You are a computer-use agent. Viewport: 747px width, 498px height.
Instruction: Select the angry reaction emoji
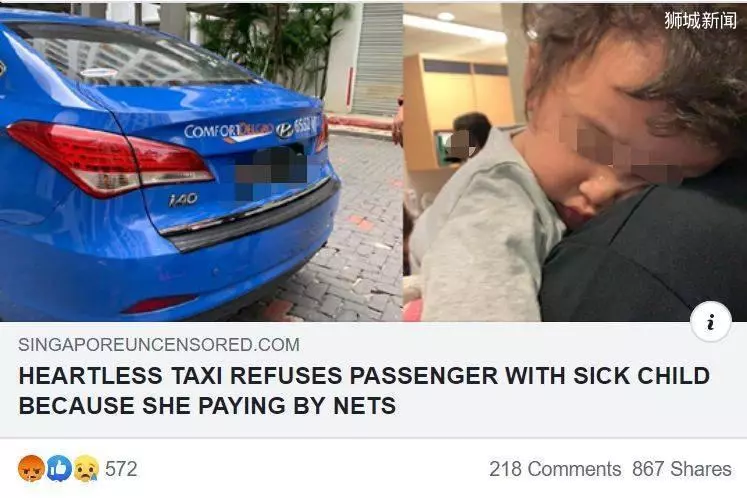(31, 468)
